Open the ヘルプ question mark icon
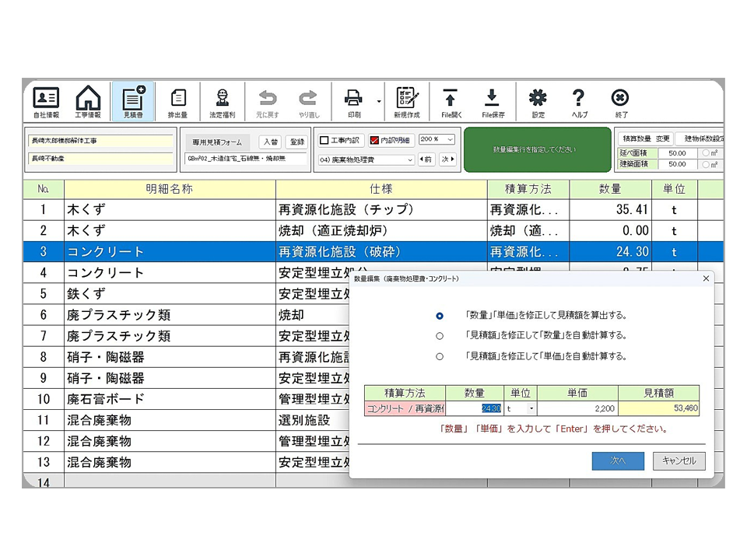747x560 pixels. (x=579, y=102)
